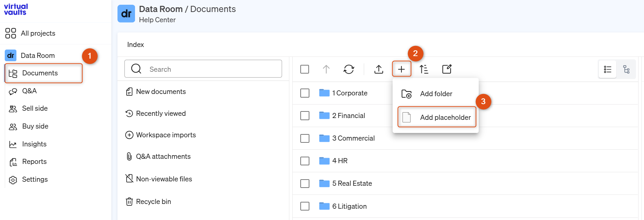Screen dimensions: 644x220
Task: Click the New documents file icon
Action: tap(129, 92)
